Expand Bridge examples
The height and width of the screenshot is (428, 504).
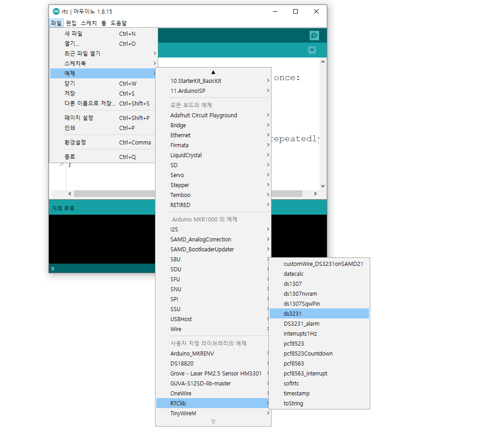213,125
